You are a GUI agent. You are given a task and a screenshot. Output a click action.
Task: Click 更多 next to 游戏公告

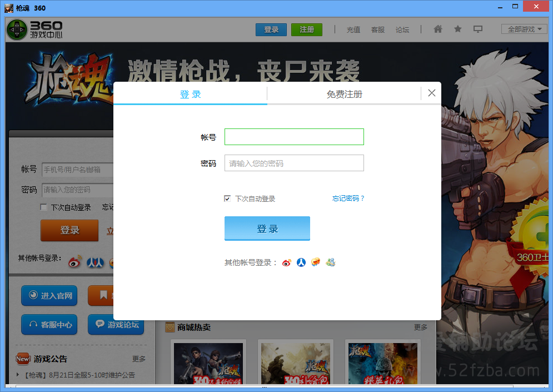138,359
